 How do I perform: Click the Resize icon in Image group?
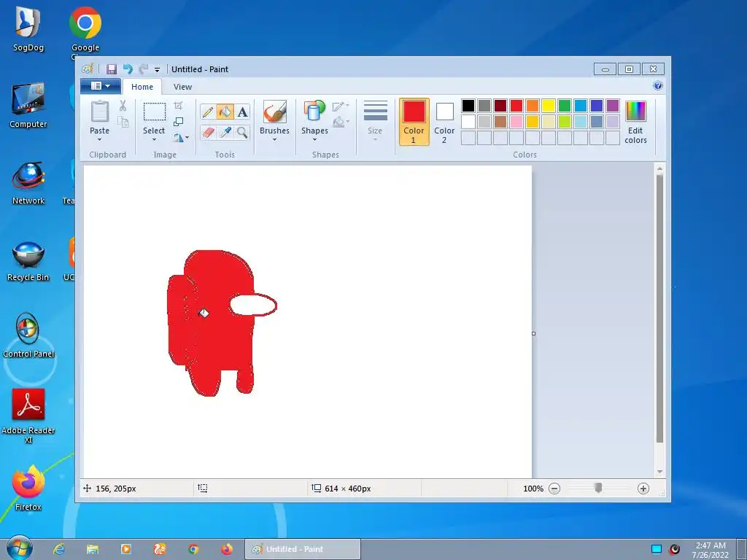[x=178, y=122]
